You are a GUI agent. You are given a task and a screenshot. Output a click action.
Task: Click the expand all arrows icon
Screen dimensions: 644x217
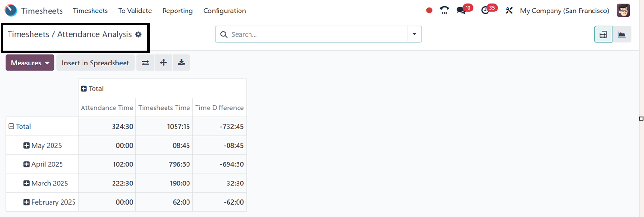click(164, 63)
